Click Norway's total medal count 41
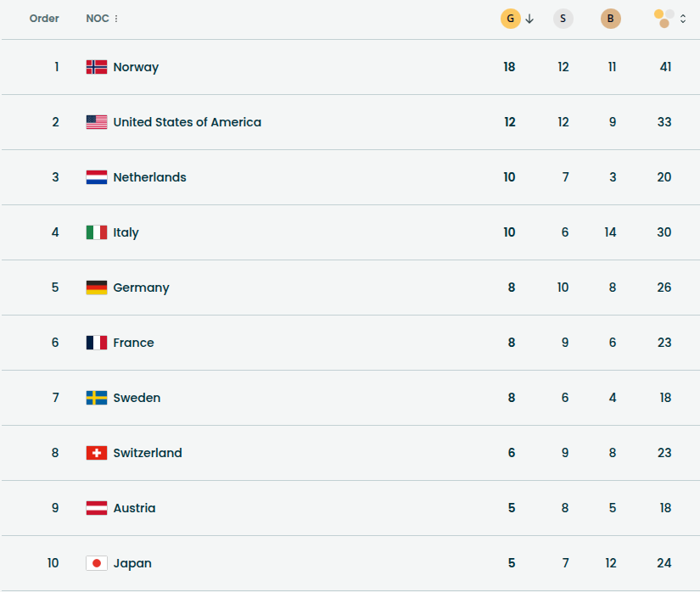Image resolution: width=700 pixels, height=592 pixels. tap(665, 67)
